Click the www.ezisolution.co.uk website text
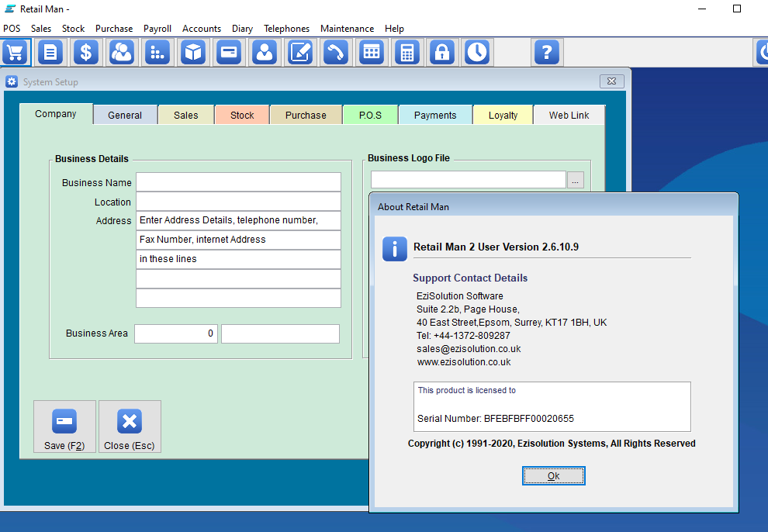The image size is (768, 532). point(464,362)
